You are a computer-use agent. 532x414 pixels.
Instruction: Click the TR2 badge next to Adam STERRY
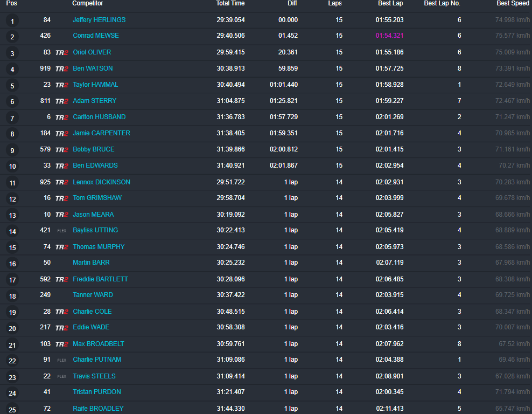coord(62,101)
